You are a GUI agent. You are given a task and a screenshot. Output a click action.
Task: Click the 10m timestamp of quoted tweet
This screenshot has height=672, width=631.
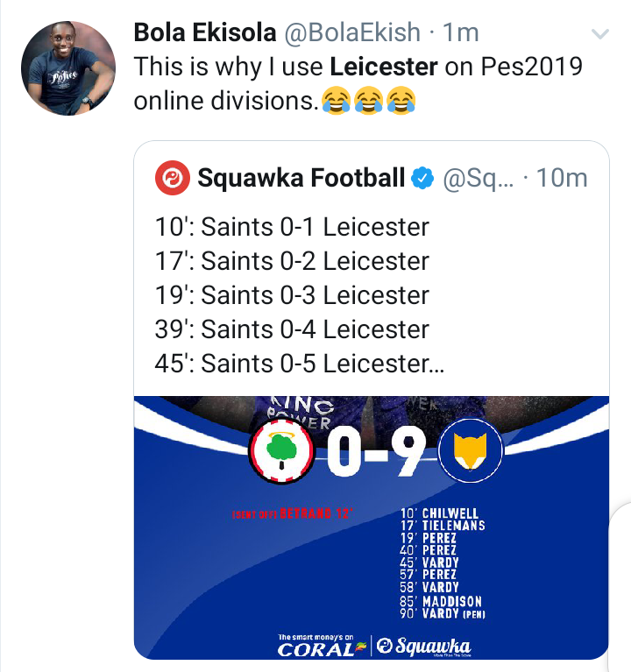pyautogui.click(x=561, y=179)
